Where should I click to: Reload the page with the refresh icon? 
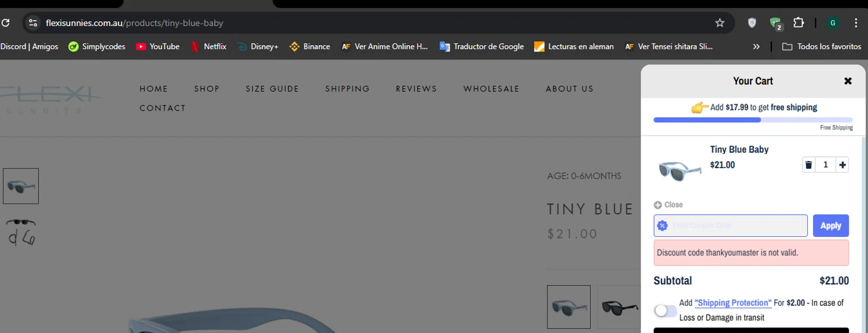(x=5, y=23)
